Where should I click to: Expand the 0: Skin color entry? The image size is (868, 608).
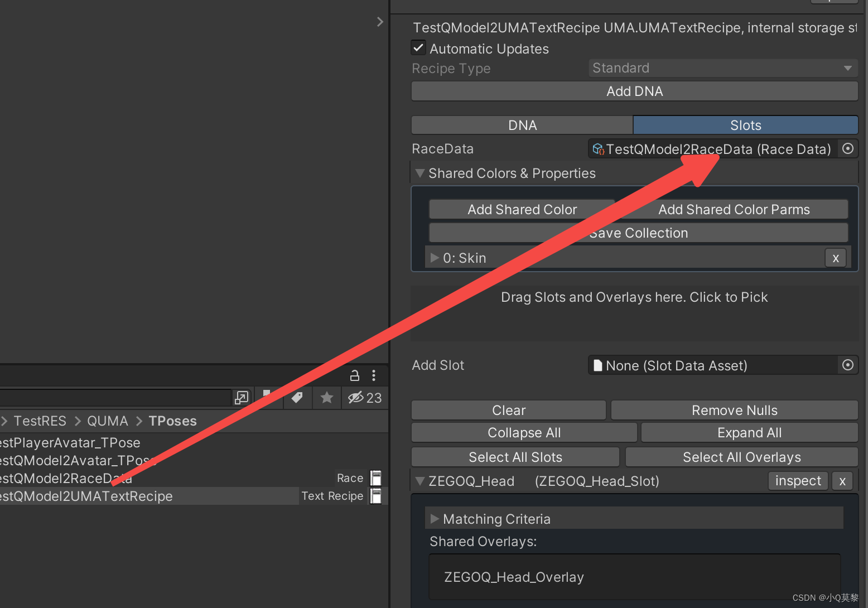click(435, 257)
